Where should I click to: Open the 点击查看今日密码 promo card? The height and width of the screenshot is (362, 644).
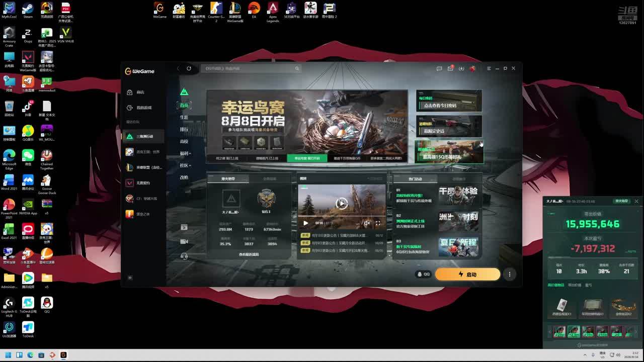tap(449, 101)
